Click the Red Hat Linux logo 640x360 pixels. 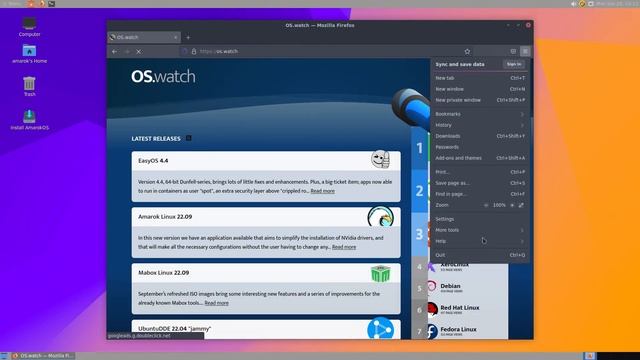pos(432,309)
